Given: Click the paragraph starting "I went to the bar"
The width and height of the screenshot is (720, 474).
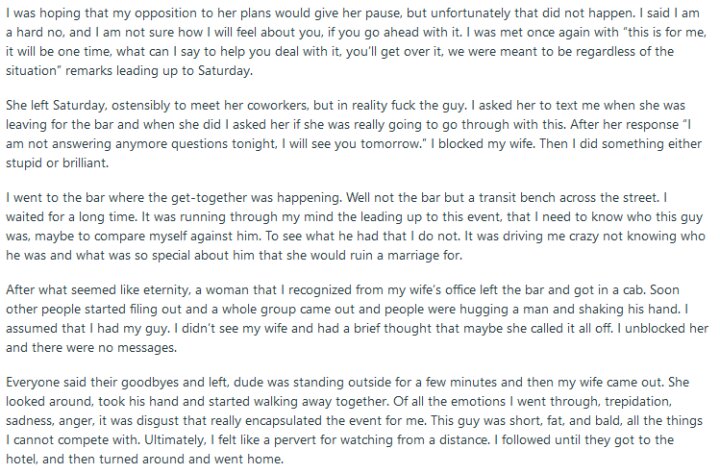Looking at the screenshot, I should 355,226.
